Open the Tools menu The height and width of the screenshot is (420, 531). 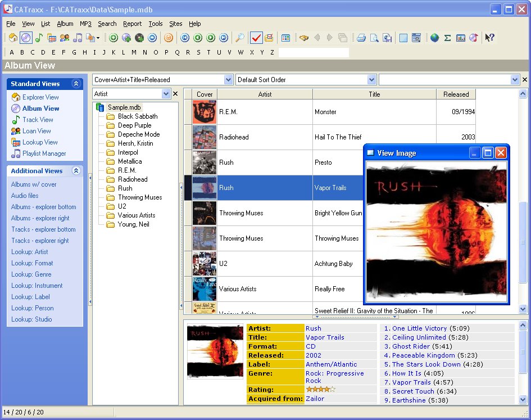click(156, 24)
